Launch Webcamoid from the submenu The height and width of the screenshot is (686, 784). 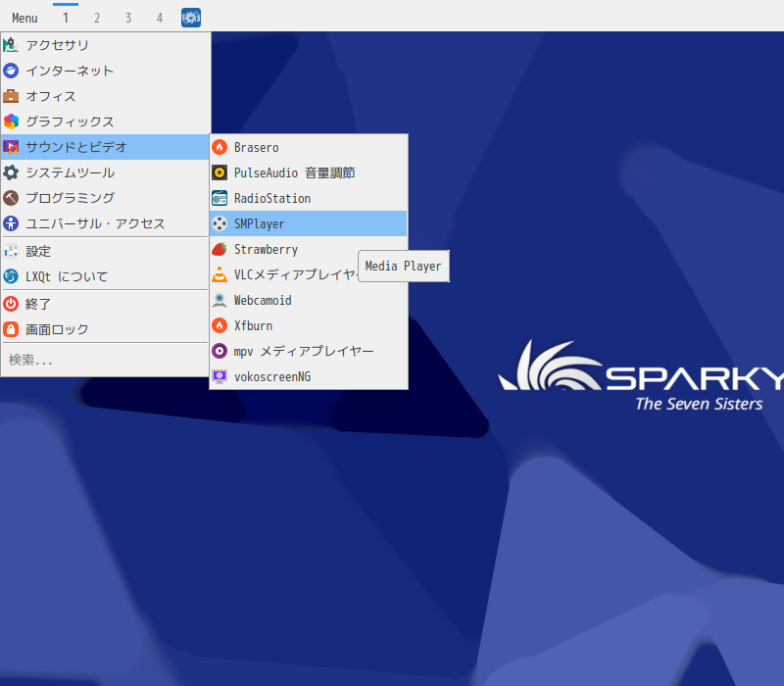pyautogui.click(x=309, y=300)
